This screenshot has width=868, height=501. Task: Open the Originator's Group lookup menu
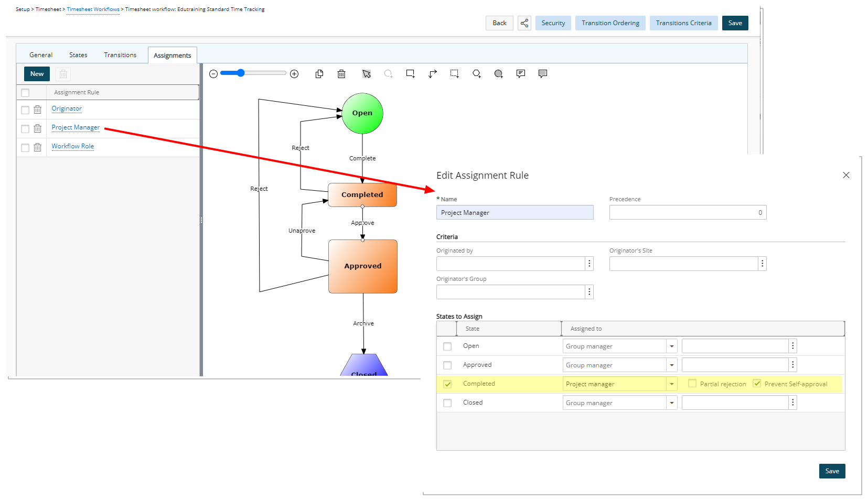pos(590,292)
